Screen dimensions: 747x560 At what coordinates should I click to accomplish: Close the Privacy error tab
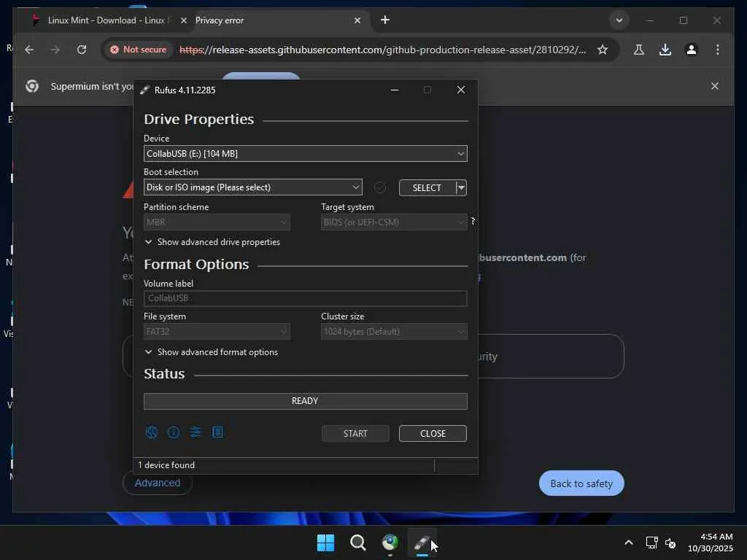click(x=357, y=20)
